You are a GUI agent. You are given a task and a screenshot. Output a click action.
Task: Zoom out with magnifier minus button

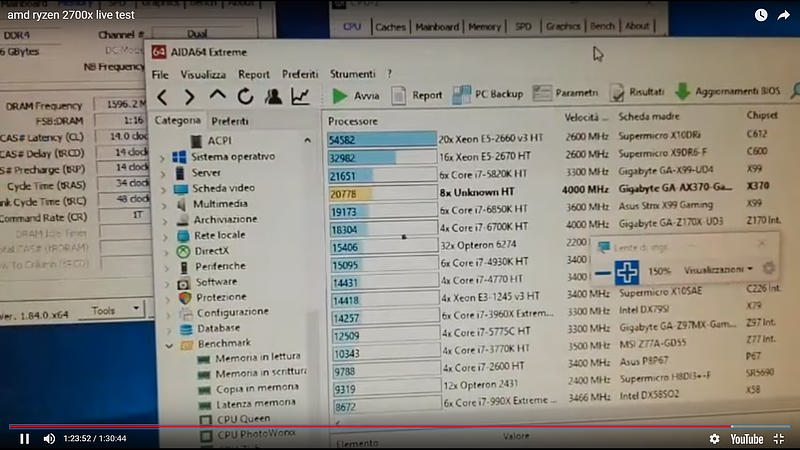[x=603, y=273]
